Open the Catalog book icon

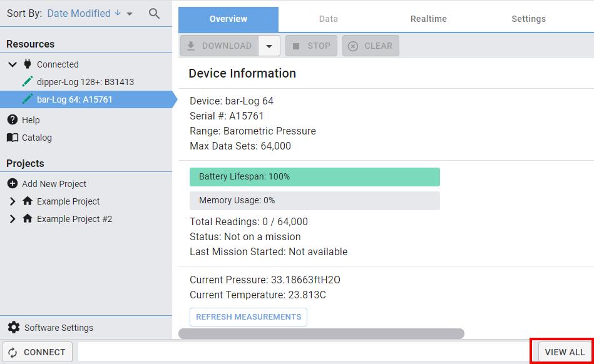pyautogui.click(x=12, y=138)
